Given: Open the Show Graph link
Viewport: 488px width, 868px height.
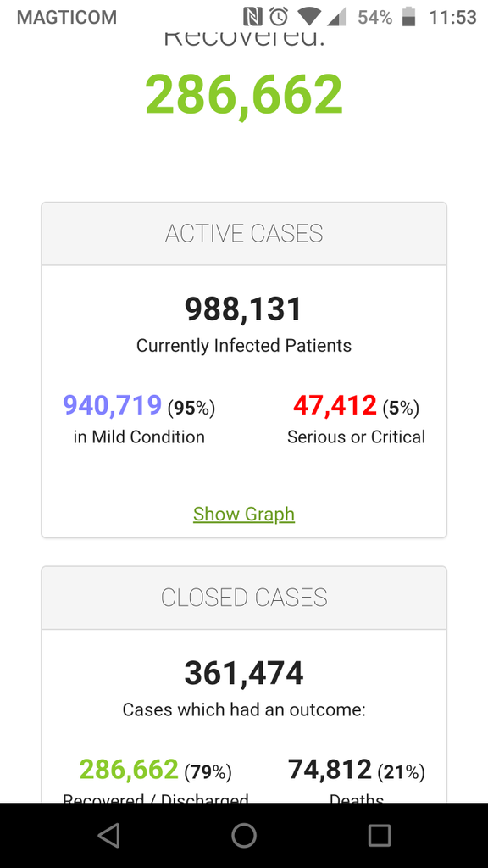Looking at the screenshot, I should tap(244, 515).
